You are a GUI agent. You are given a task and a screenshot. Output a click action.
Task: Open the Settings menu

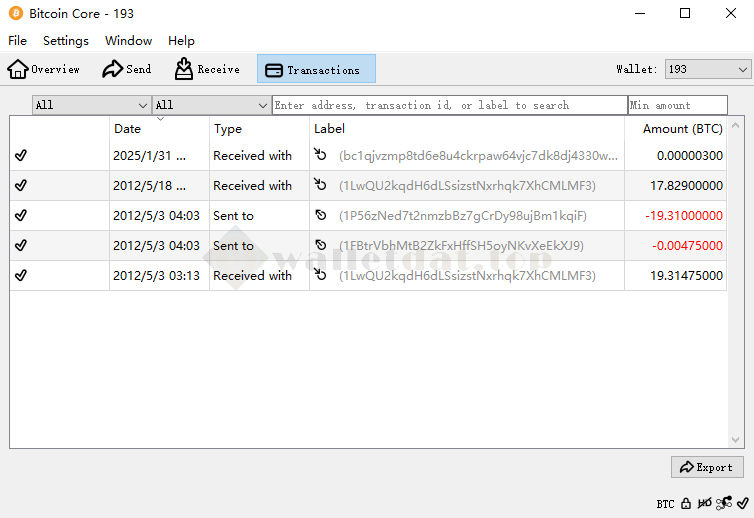(66, 41)
